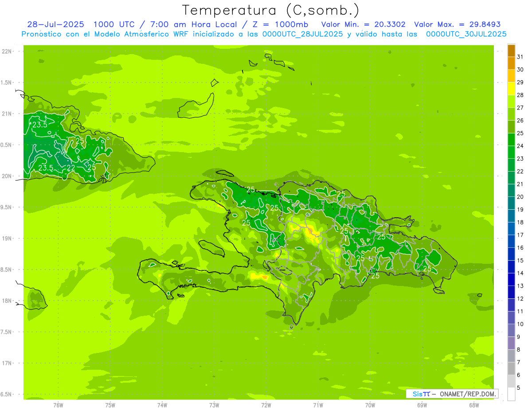Click the '71W' longitude axis label
This screenshot has height=411, width=532.
(x=318, y=405)
